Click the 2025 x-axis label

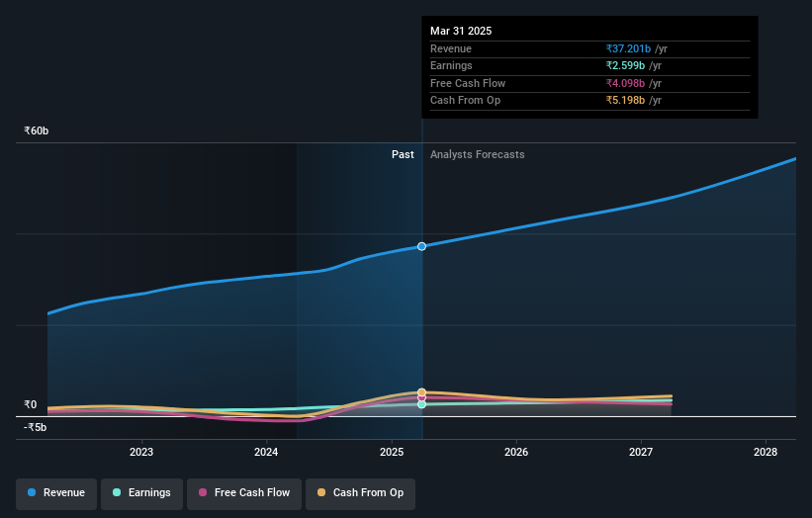[x=392, y=453]
